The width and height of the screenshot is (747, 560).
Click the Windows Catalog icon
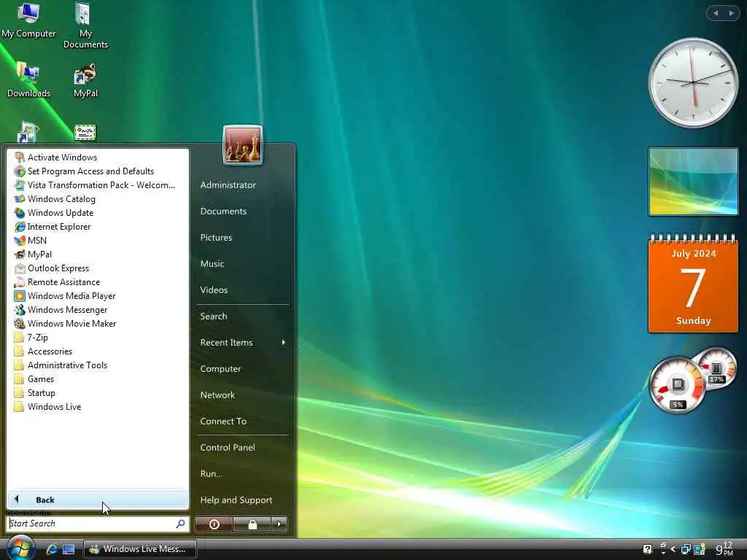[x=20, y=198]
